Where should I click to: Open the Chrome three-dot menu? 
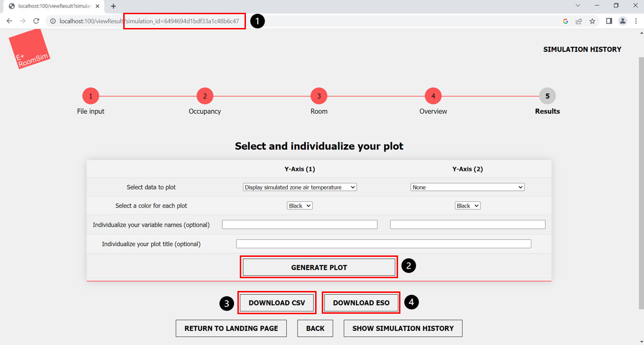(636, 21)
